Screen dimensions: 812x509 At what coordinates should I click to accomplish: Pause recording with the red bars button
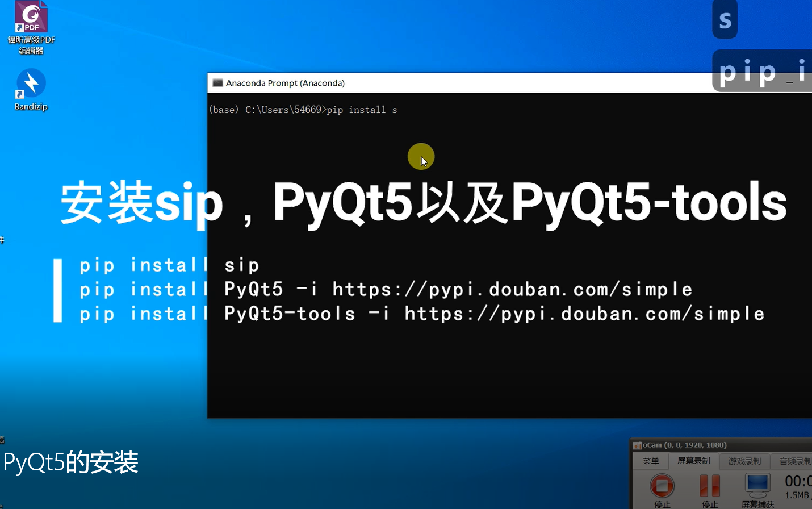tap(710, 486)
